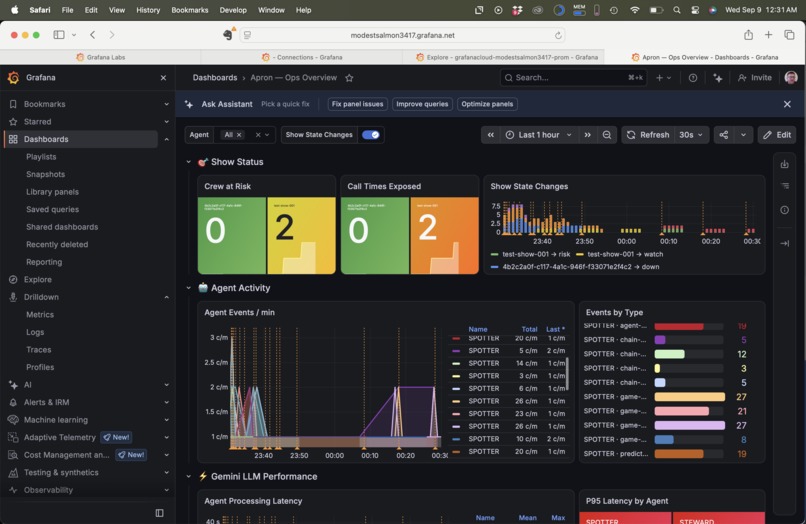Switch to the Grafana Labs tab
This screenshot has width=806, height=524.
[100, 57]
